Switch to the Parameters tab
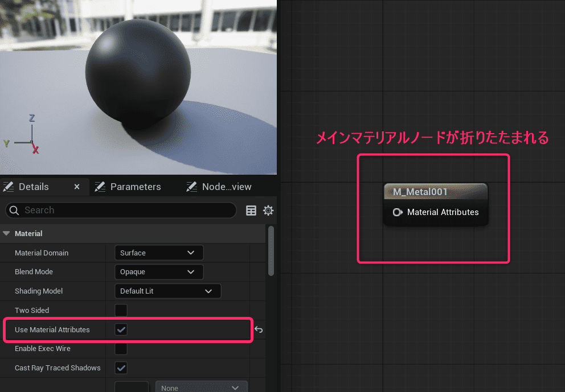Image resolution: width=565 pixels, height=392 pixels. tap(135, 187)
